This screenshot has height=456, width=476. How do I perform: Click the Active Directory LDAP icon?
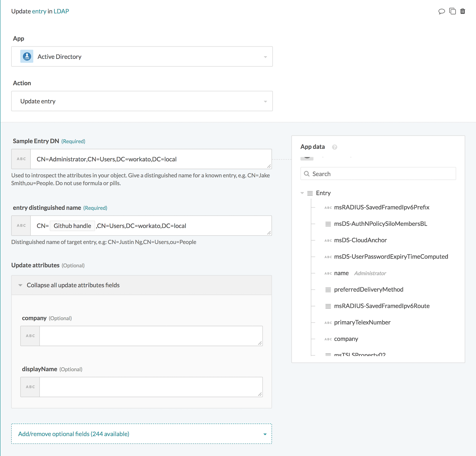pos(27,57)
